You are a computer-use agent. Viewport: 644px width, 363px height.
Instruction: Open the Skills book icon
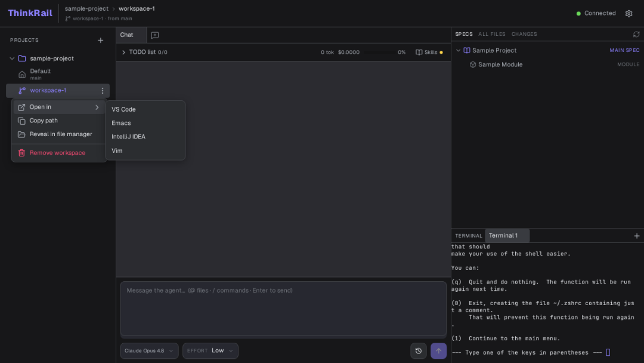[419, 52]
